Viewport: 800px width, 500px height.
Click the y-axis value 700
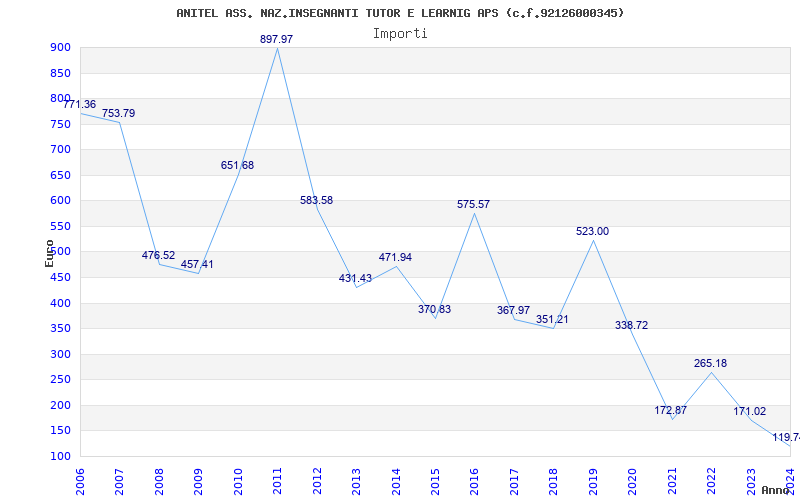point(60,150)
